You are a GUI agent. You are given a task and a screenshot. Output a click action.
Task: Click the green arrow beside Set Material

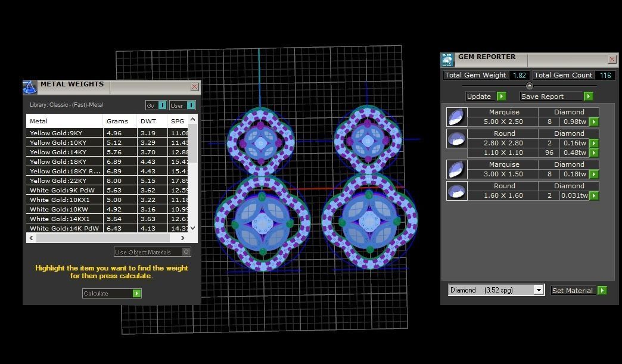click(602, 290)
